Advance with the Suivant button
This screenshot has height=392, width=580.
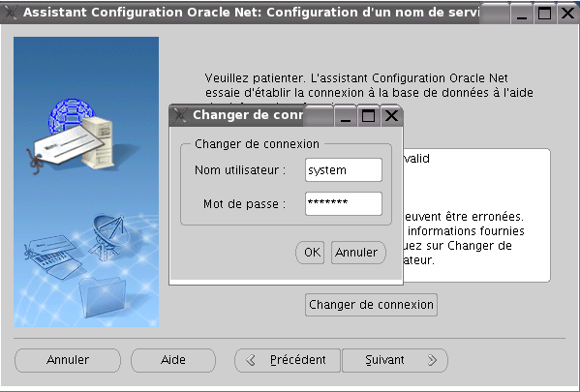395,360
